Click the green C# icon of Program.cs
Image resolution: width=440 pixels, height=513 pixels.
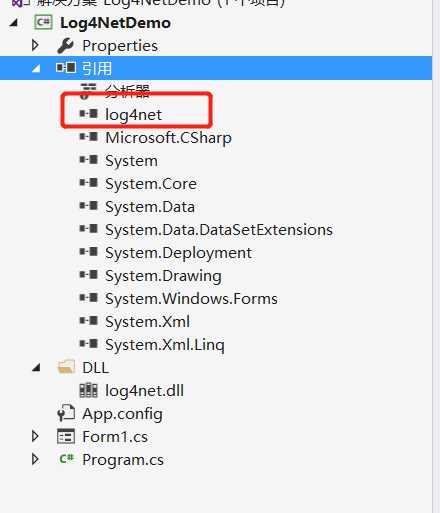[66, 459]
